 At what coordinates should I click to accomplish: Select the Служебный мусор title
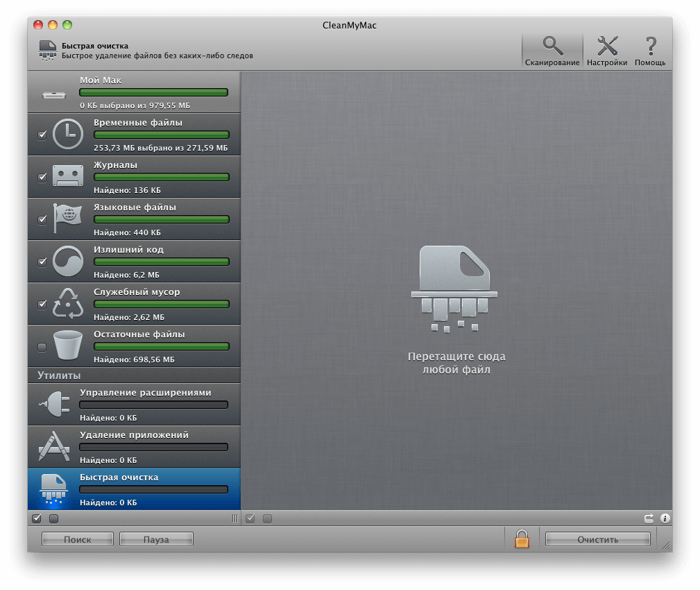coord(137,292)
